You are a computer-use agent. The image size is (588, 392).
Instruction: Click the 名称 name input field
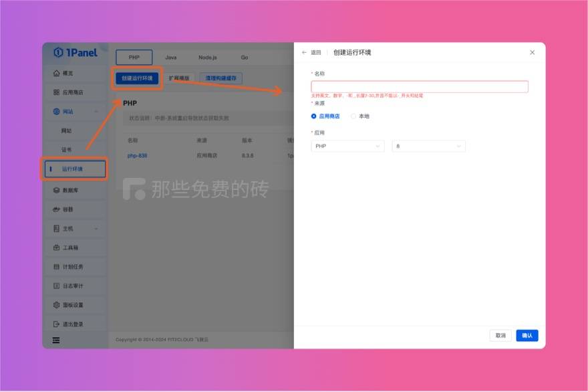pos(420,86)
